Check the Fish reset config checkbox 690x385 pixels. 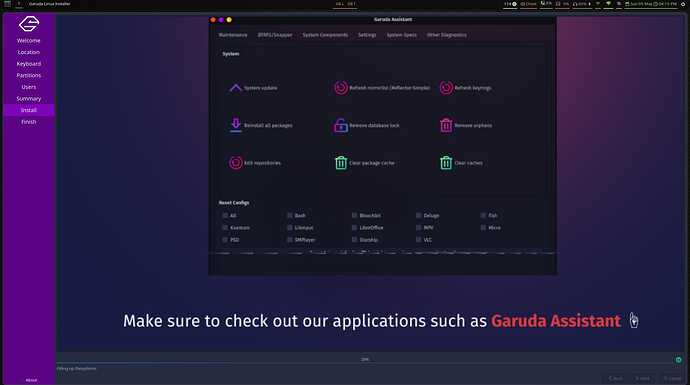point(483,216)
